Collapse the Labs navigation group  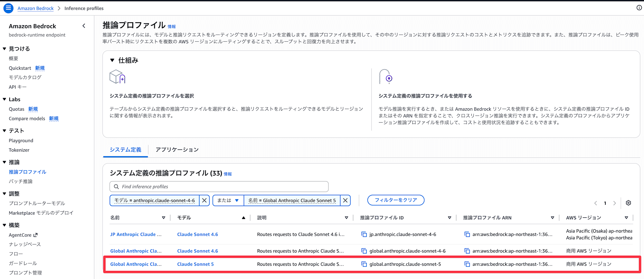pos(5,99)
